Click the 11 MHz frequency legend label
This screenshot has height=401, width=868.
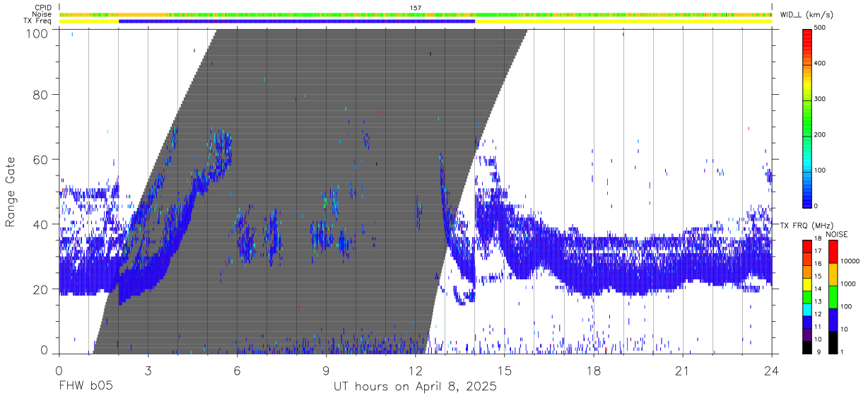(818, 327)
